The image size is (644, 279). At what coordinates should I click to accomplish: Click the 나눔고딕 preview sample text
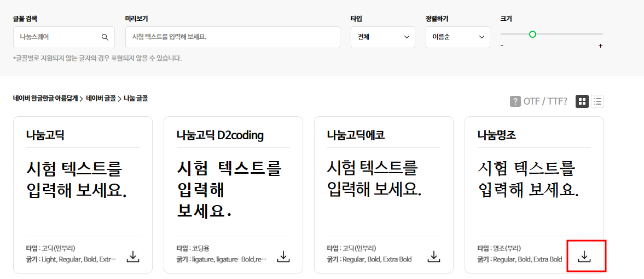click(76, 179)
